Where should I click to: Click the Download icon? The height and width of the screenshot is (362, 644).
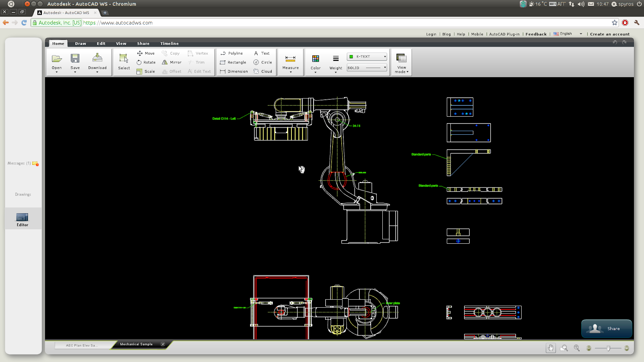coord(97,59)
